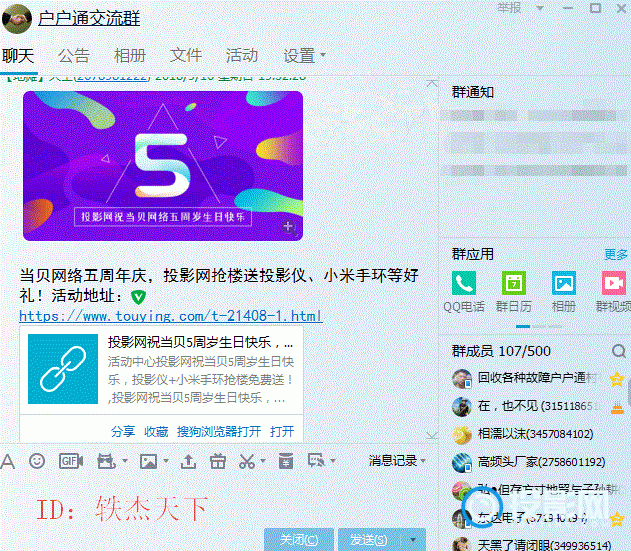Open the purple 5th anniversary image

163,166
